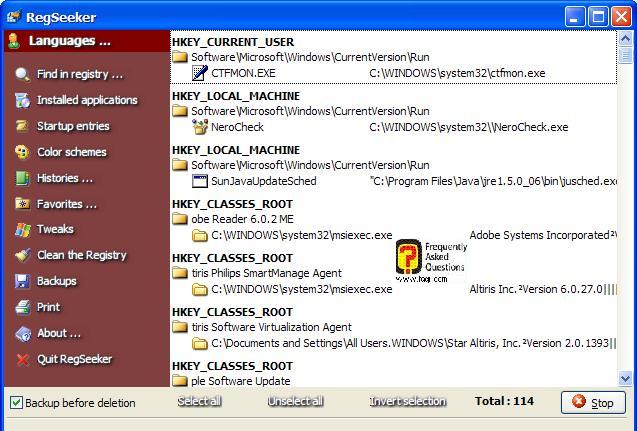Image resolution: width=637 pixels, height=431 pixels.
Task: Toggle the Backup before deletion checkbox
Action: pos(16,403)
